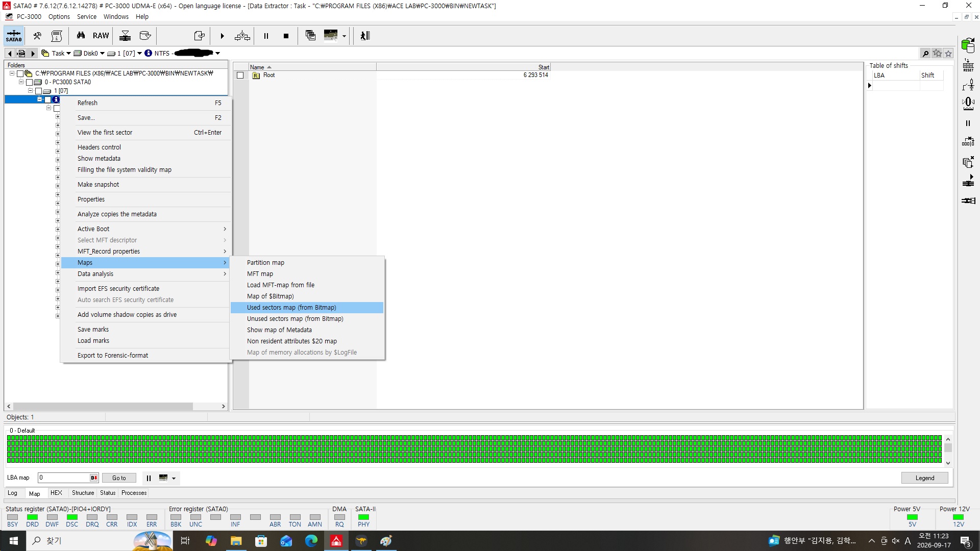This screenshot has width=980, height=551.
Task: Click the single star favorite icon
Action: [x=948, y=53]
